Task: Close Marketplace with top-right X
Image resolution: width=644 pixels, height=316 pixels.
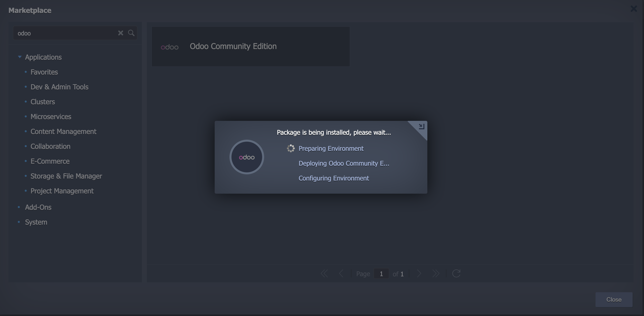Action: click(634, 9)
